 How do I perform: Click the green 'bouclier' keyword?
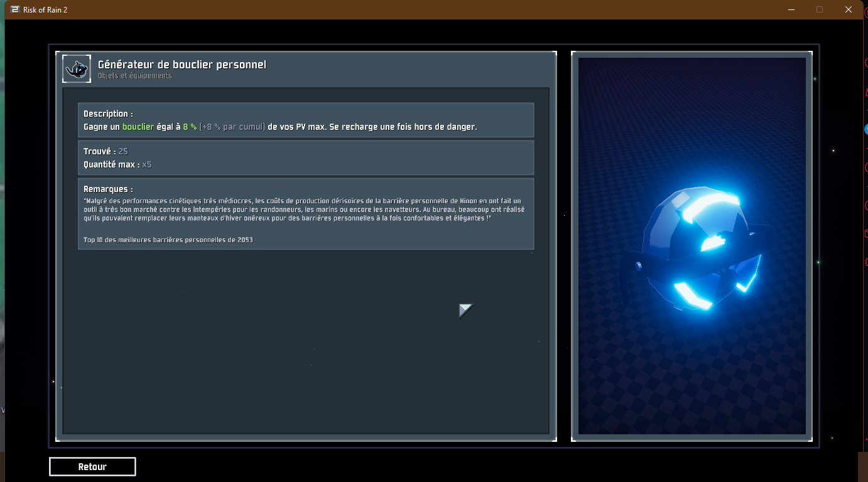tap(138, 127)
